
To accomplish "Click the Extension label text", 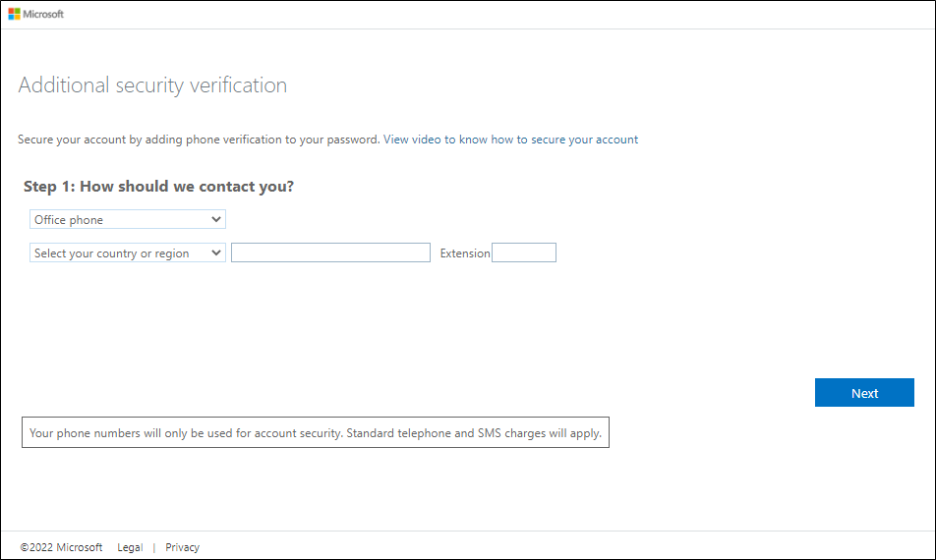I will point(465,253).
